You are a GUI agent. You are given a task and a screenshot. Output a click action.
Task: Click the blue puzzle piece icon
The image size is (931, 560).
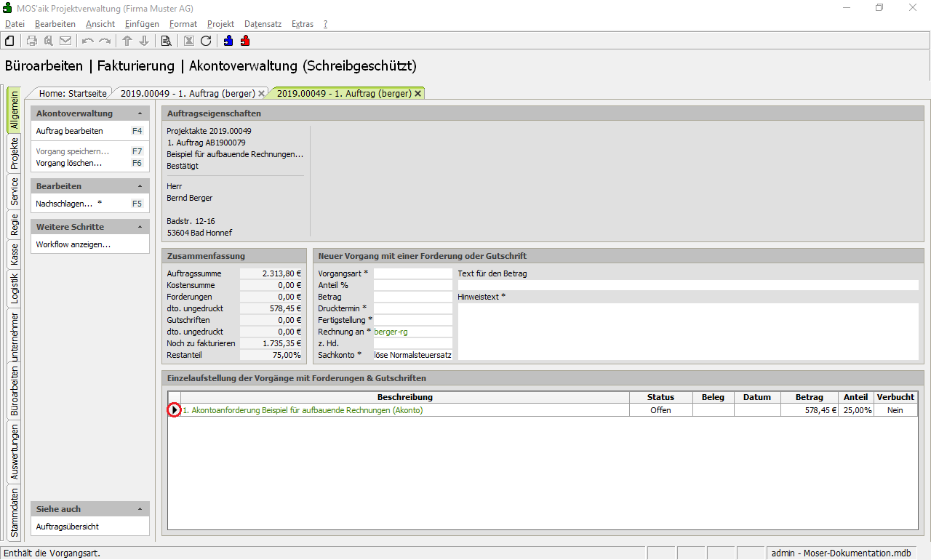tap(228, 41)
